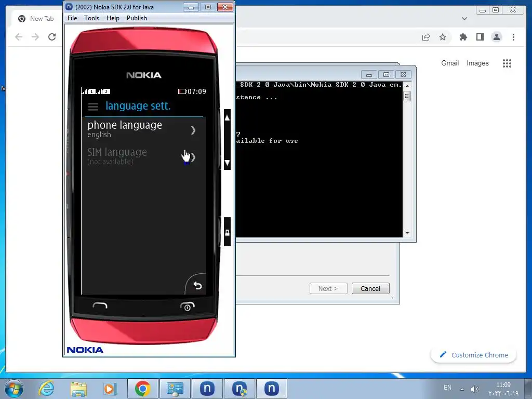Switch to Chrome taskbar button
The image size is (532, 399).
pyautogui.click(x=142, y=389)
